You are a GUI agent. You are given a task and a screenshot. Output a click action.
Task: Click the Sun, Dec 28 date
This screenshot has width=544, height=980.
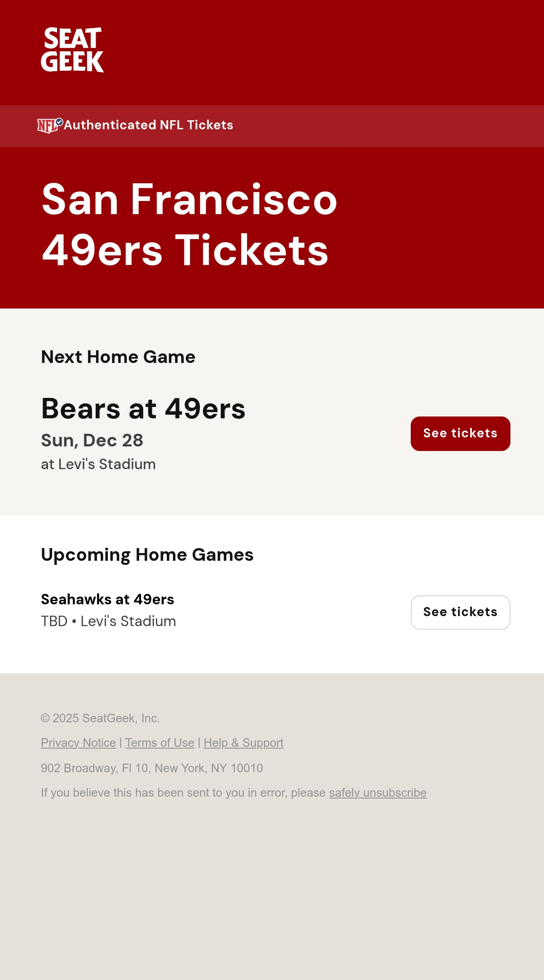[92, 441]
